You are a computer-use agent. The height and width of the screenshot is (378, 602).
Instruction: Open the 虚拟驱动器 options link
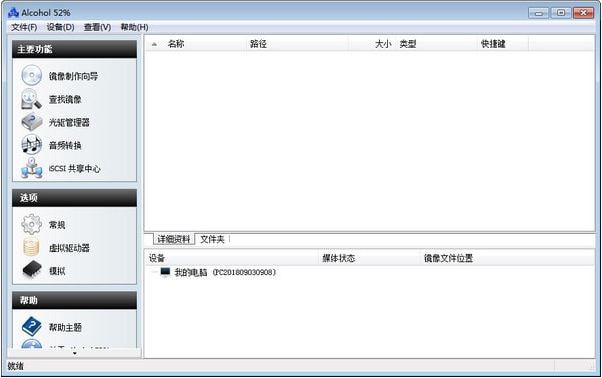69,248
